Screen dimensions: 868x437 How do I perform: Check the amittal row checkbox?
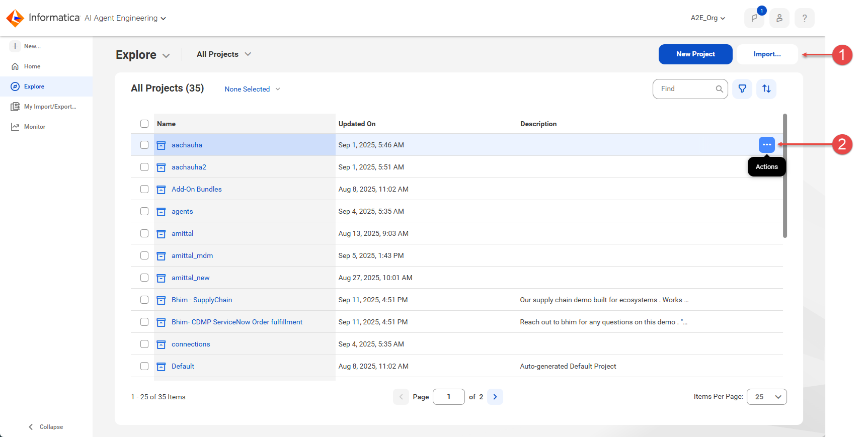(x=144, y=233)
